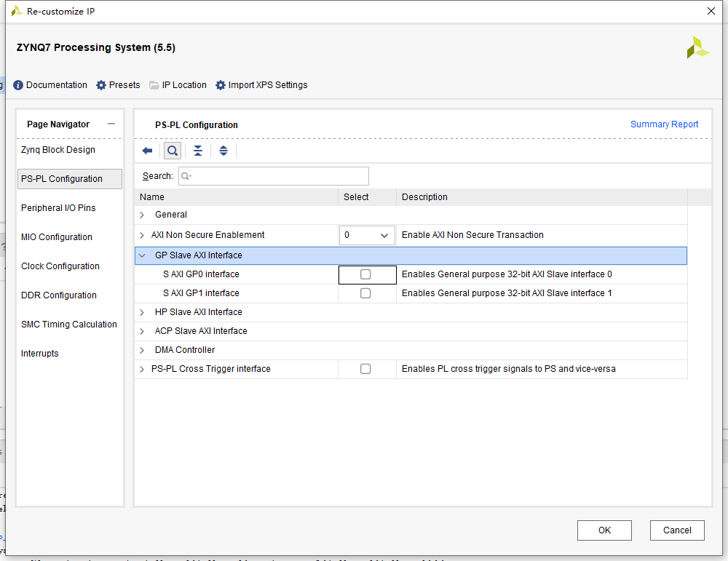Click the Cancel button
The width and height of the screenshot is (728, 561).
click(677, 530)
